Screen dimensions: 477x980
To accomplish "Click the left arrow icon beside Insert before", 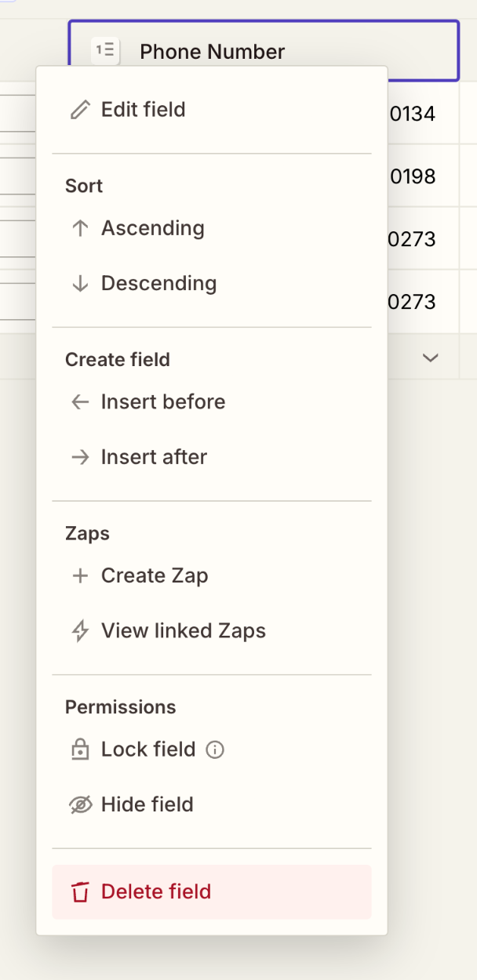I will 79,401.
